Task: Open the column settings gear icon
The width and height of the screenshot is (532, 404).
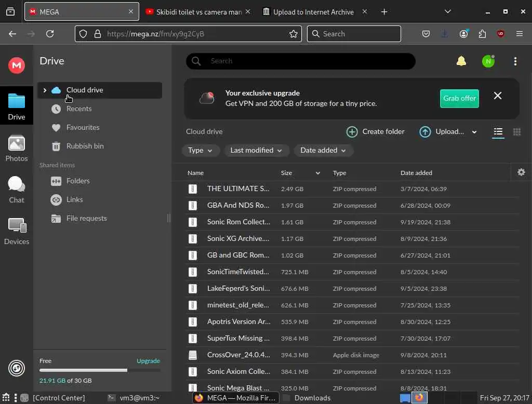Action: tap(521, 172)
